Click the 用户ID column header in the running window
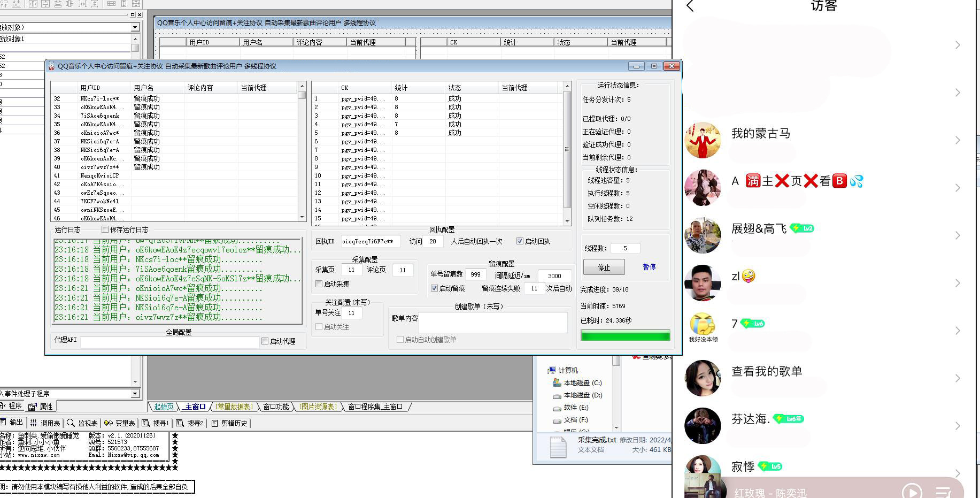The width and height of the screenshot is (980, 498). (x=104, y=88)
